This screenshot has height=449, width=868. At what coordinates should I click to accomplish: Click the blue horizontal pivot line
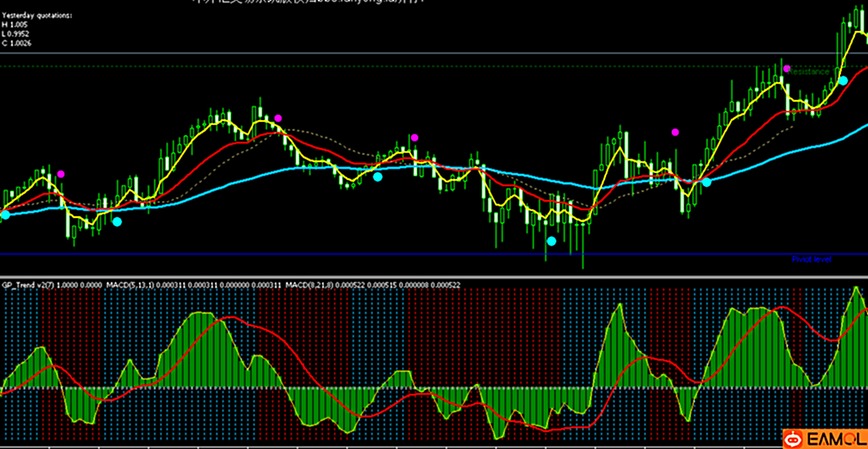[388, 254]
